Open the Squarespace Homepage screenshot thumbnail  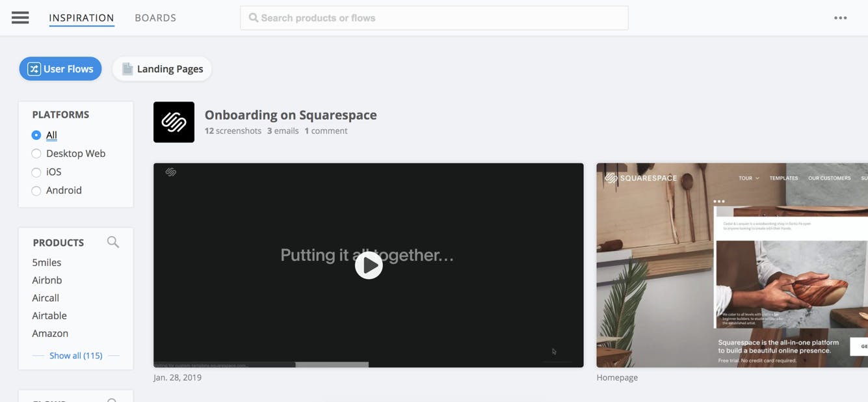point(732,265)
